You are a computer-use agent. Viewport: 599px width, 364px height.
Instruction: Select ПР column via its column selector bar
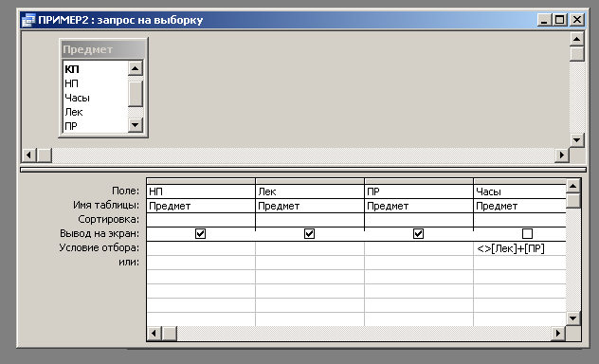click(419, 181)
